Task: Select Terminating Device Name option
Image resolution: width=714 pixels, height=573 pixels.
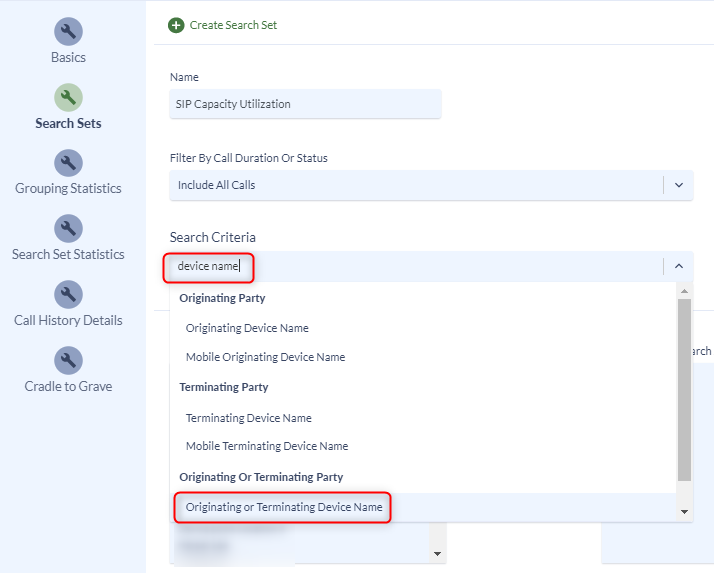Action: 249,418
